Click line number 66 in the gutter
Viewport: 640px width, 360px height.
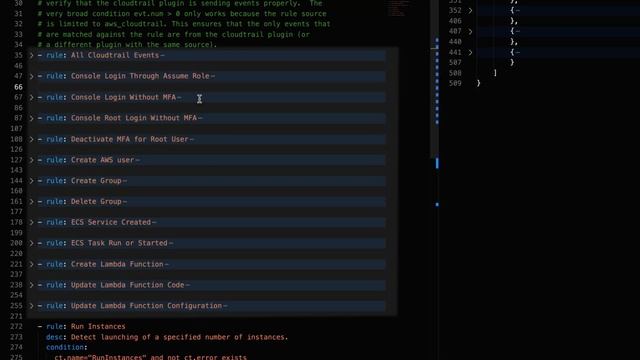pos(18,87)
